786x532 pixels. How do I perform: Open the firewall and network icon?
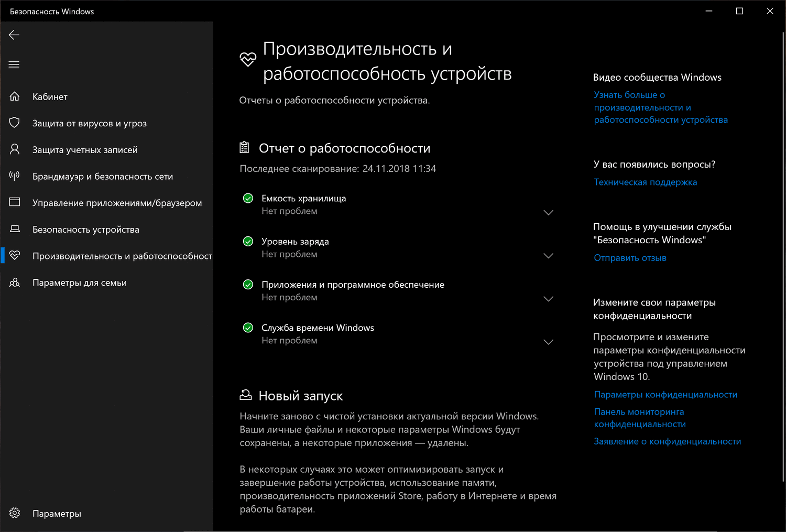pos(15,176)
